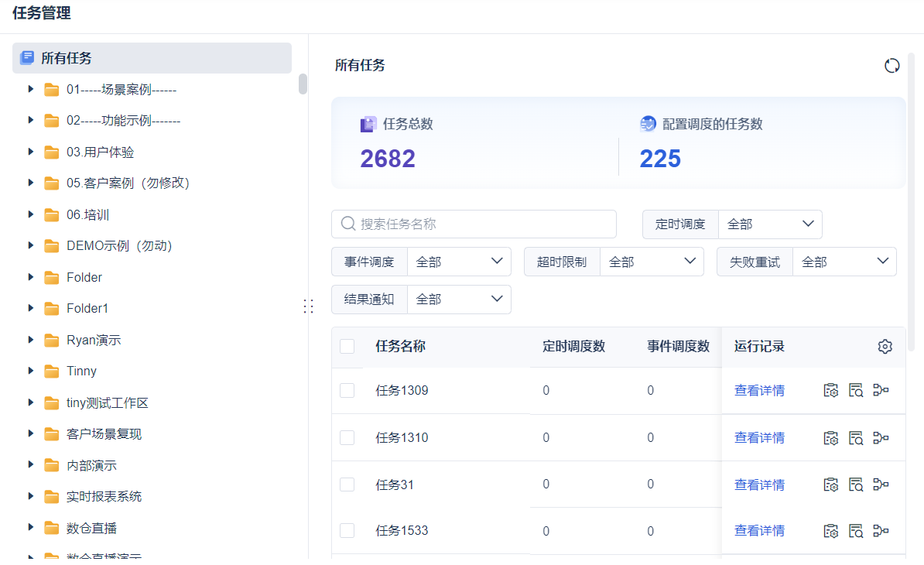The width and height of the screenshot is (924, 565).
Task: Click the refresh icon beside 所有任务 heading
Action: 891,66
